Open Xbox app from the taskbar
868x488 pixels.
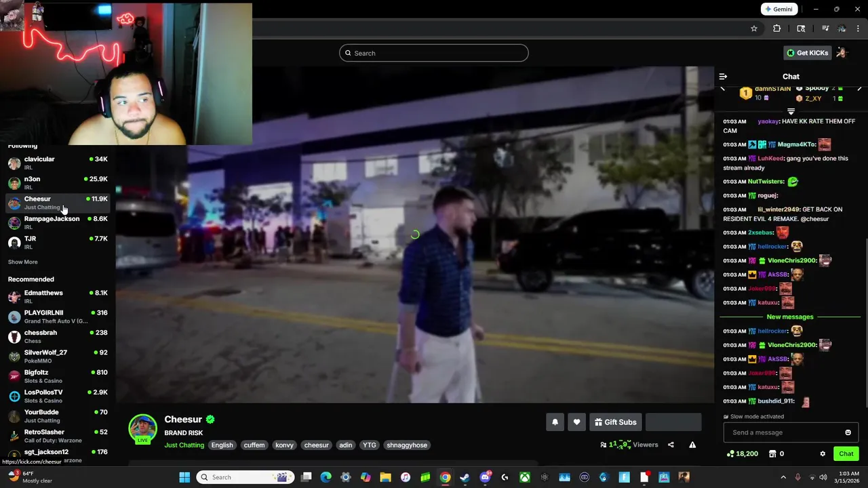(x=525, y=477)
